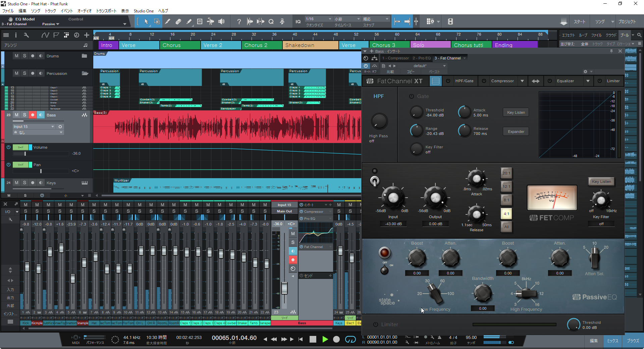Open Equalizer model dropdown arrow
The image size is (644, 349).
click(x=588, y=81)
